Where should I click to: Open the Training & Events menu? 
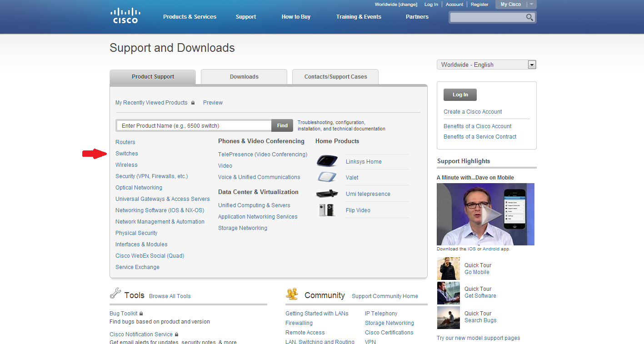click(359, 17)
